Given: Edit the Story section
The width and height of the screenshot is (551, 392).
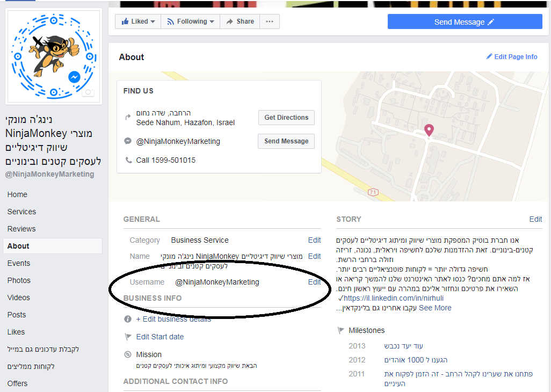Looking at the screenshot, I should tap(535, 219).
